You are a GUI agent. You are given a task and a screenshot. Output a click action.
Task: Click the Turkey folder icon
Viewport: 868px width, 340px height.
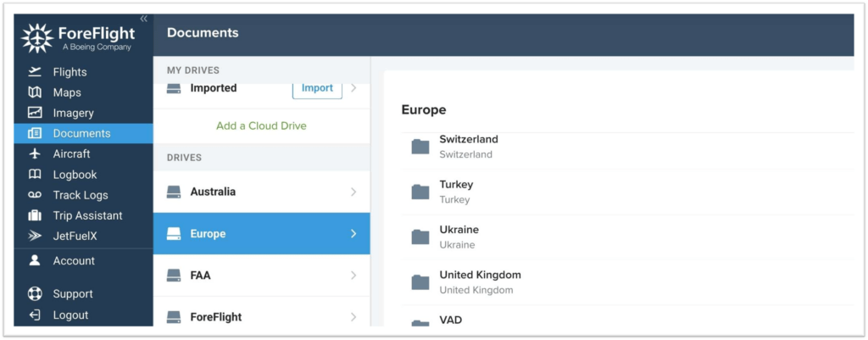(420, 192)
